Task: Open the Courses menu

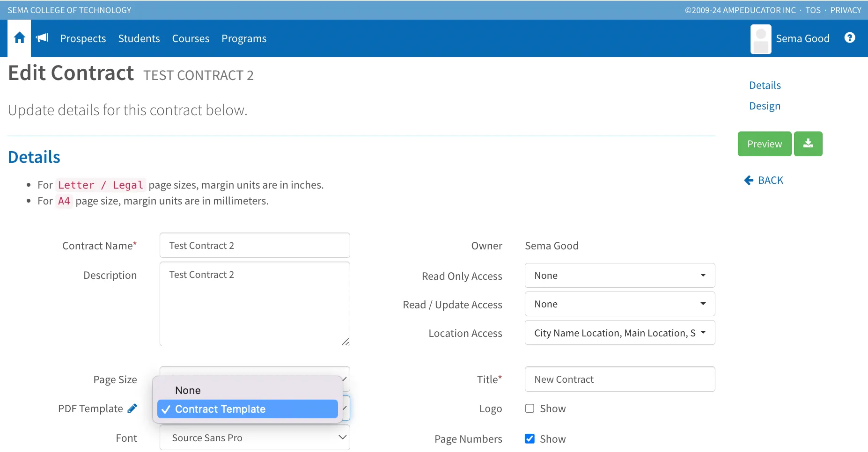Action: point(191,38)
